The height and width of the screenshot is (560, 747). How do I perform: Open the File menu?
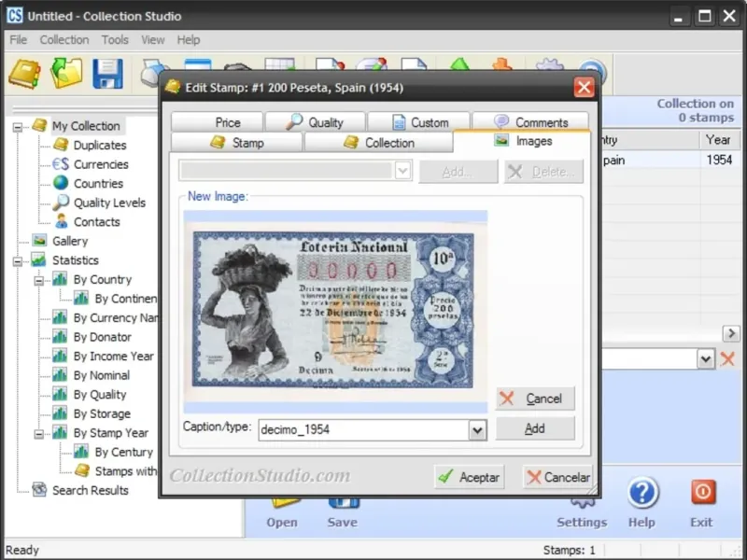(x=18, y=40)
